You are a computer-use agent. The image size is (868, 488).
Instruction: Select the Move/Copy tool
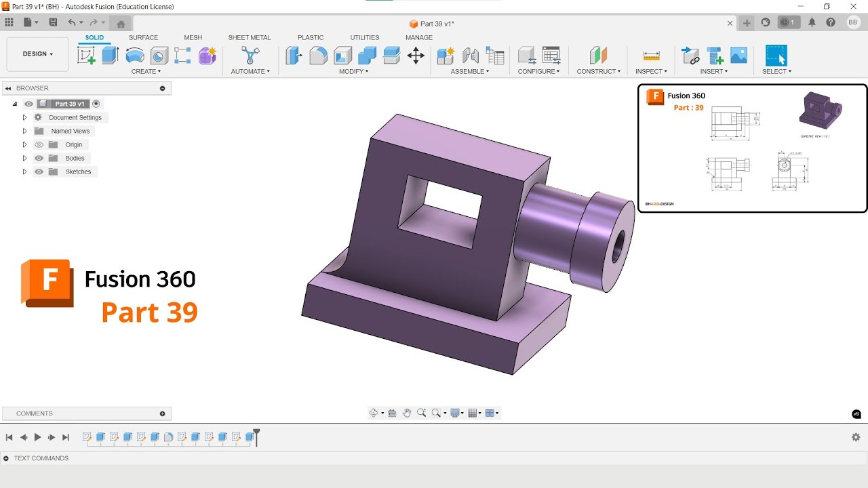pyautogui.click(x=416, y=56)
